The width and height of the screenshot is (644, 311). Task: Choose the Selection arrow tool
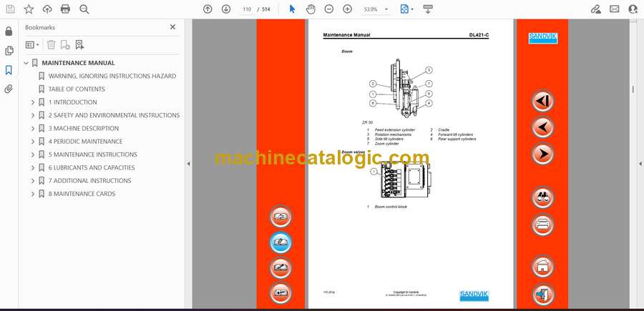[x=293, y=9]
